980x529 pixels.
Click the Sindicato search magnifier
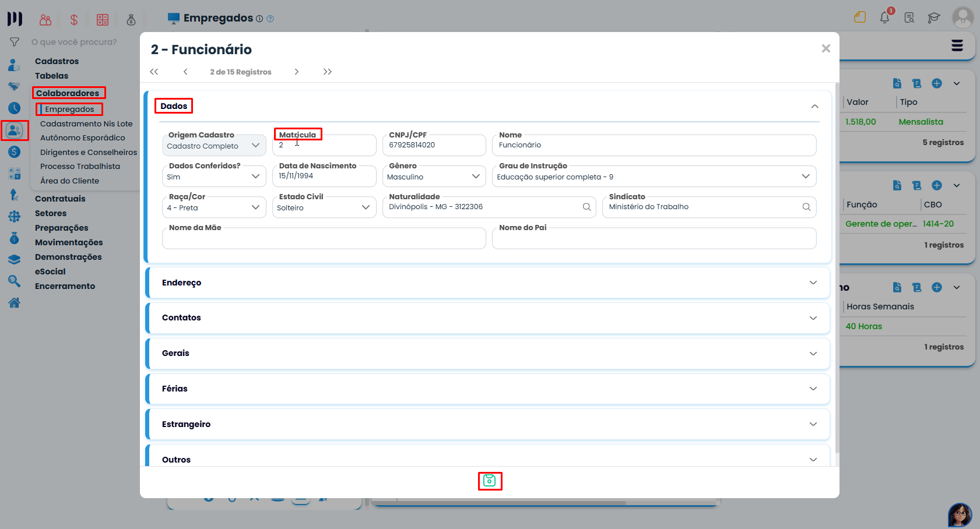pos(806,207)
